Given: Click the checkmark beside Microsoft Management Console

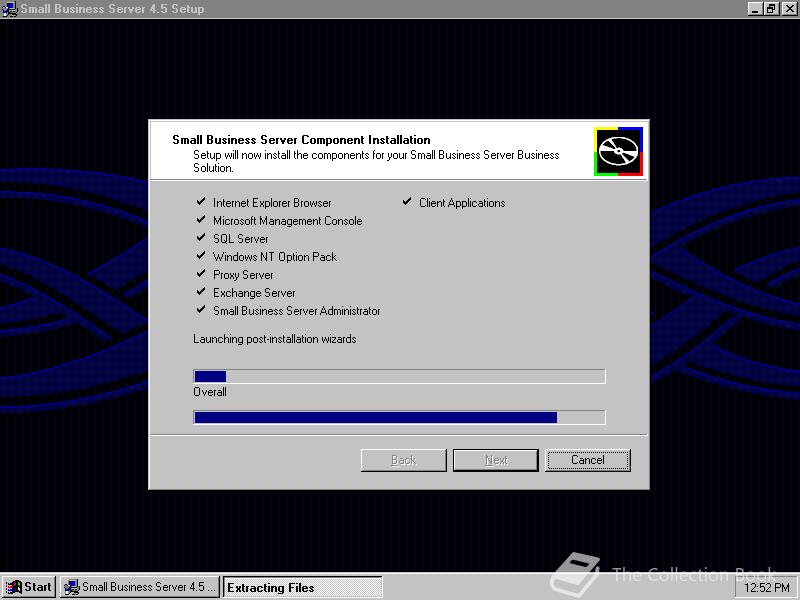Looking at the screenshot, I should click(201, 219).
